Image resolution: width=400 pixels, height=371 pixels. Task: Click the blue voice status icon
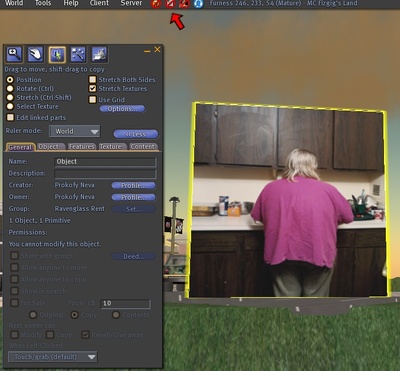coord(198,4)
